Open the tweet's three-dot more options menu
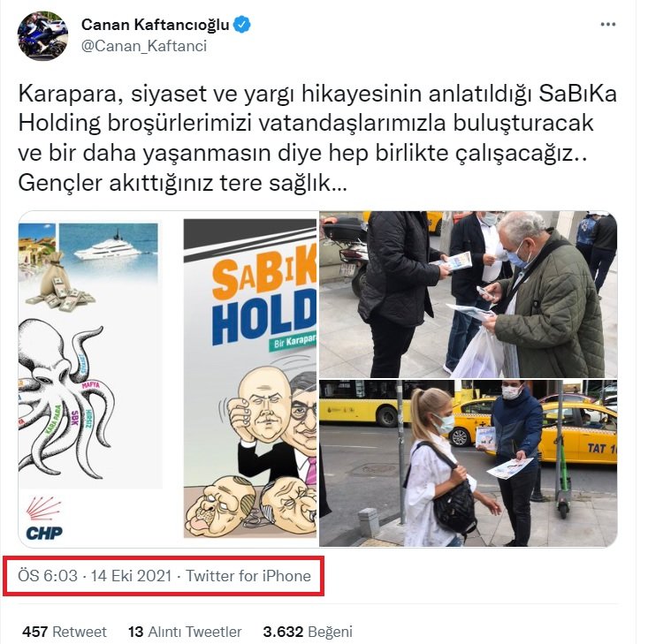This screenshot has height=644, width=648. (607, 25)
